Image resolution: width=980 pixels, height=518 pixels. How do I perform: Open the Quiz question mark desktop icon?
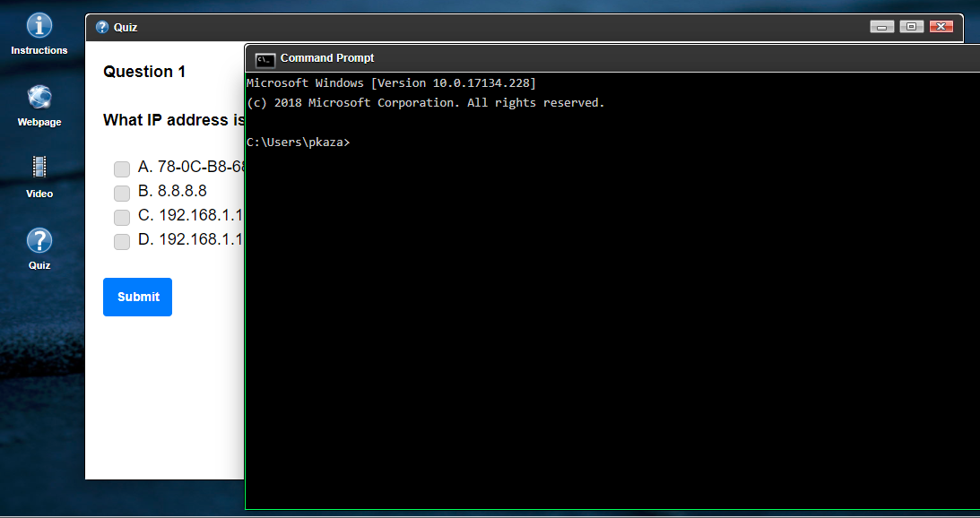(x=39, y=240)
